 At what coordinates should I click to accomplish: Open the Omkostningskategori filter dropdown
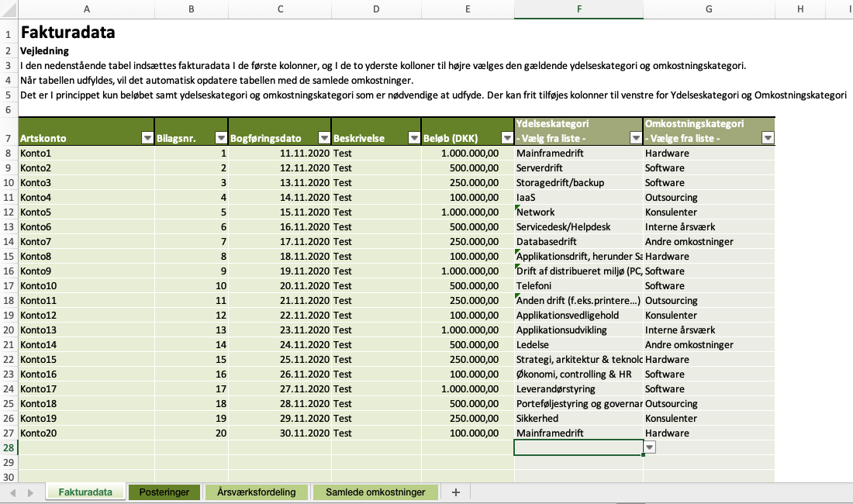767,138
